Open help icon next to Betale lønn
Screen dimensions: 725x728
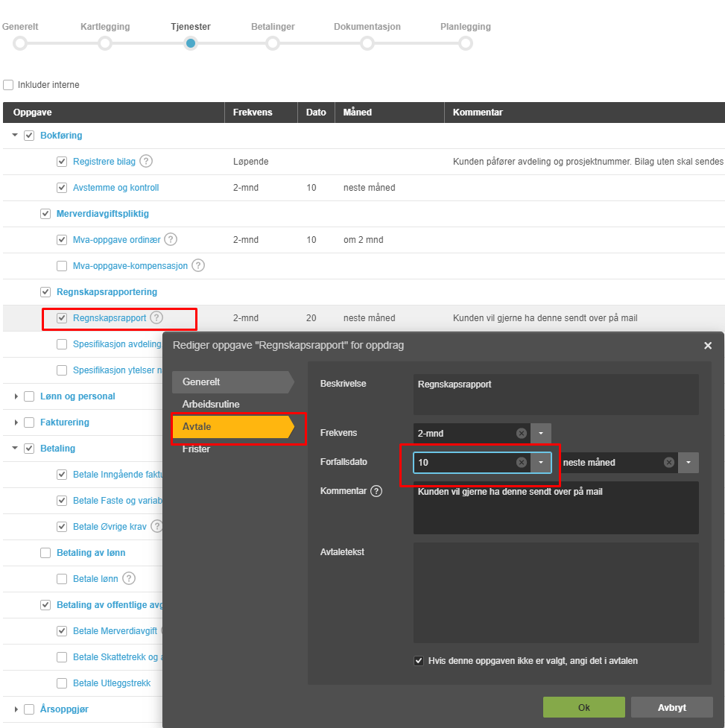tap(129, 578)
